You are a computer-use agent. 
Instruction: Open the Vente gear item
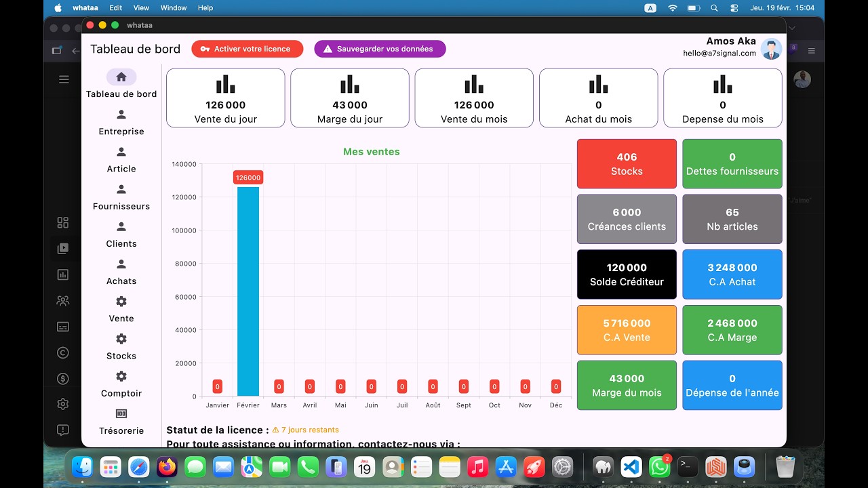[121, 309]
